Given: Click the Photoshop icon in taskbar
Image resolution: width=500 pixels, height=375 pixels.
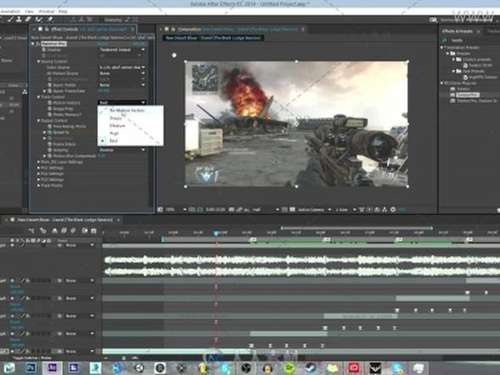Looking at the screenshot, I should (x=31, y=368).
